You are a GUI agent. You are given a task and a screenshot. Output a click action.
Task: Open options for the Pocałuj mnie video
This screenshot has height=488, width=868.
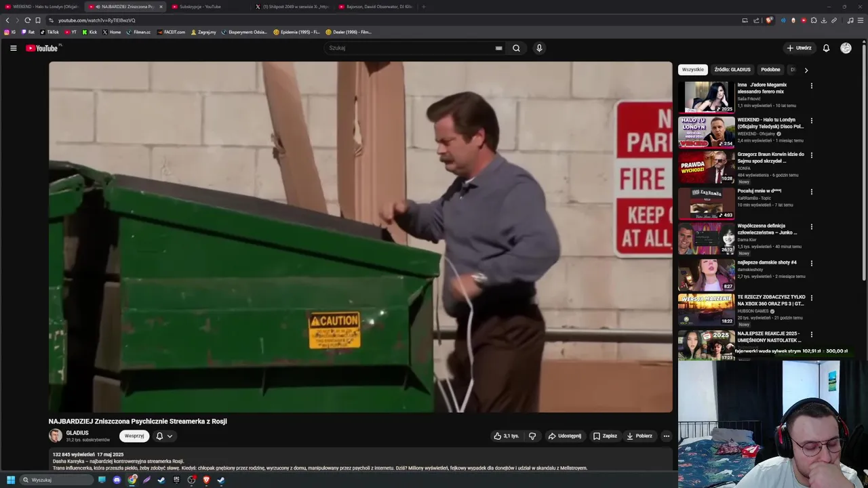811,192
